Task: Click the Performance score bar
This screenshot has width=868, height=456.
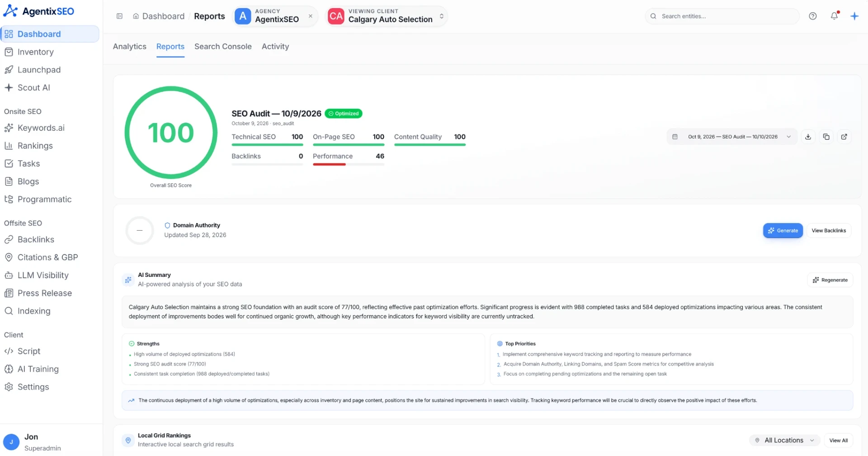Action: coord(349,164)
